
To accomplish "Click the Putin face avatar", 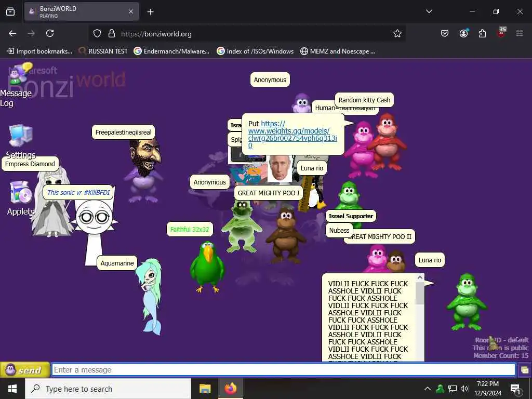I will [x=279, y=168].
